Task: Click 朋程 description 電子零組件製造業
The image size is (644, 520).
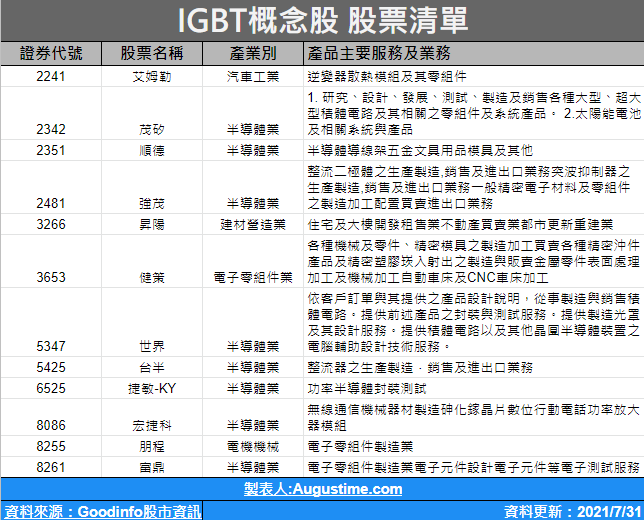Action: tap(360, 446)
